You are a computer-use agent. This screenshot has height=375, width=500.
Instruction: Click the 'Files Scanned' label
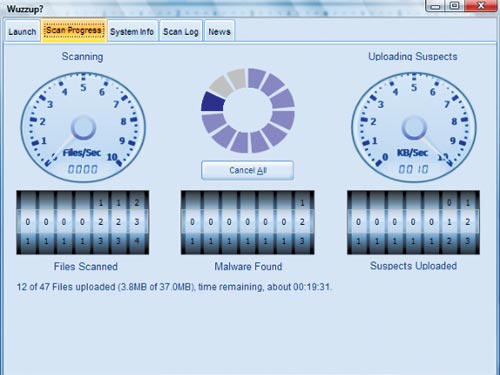(x=86, y=266)
